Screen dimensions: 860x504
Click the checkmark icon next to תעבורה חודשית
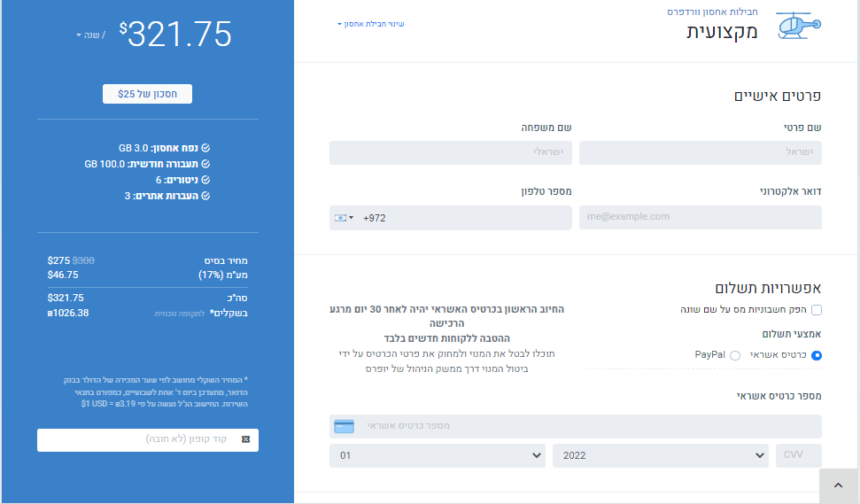pos(205,164)
